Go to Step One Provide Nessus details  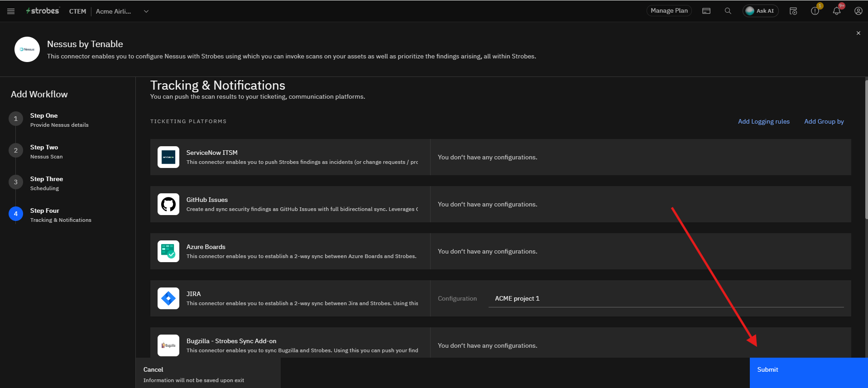(x=59, y=120)
